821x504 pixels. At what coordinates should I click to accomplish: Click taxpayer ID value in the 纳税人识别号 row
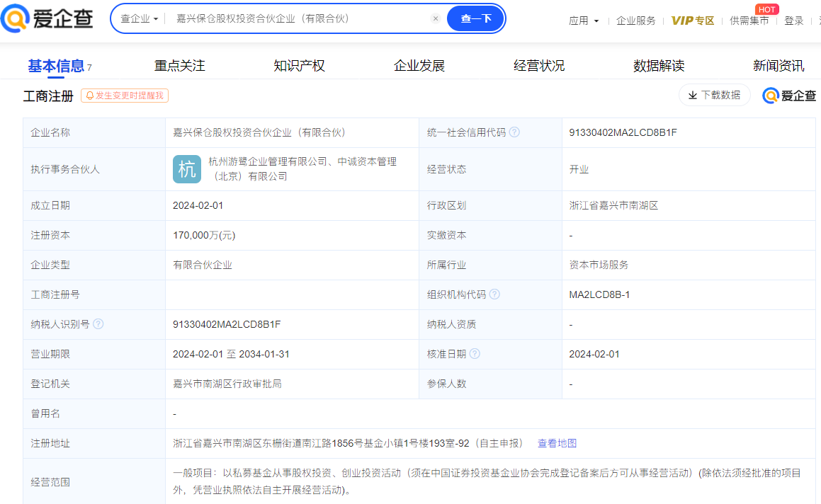pyautogui.click(x=227, y=324)
